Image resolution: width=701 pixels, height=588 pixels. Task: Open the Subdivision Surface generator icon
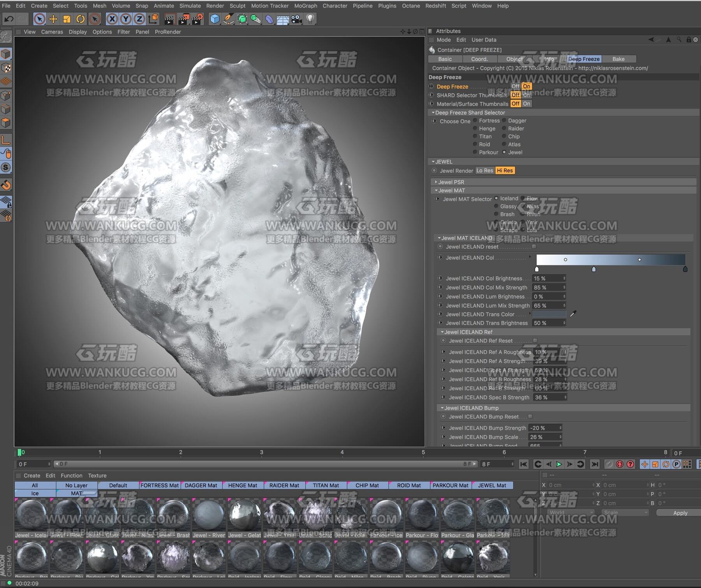(242, 19)
